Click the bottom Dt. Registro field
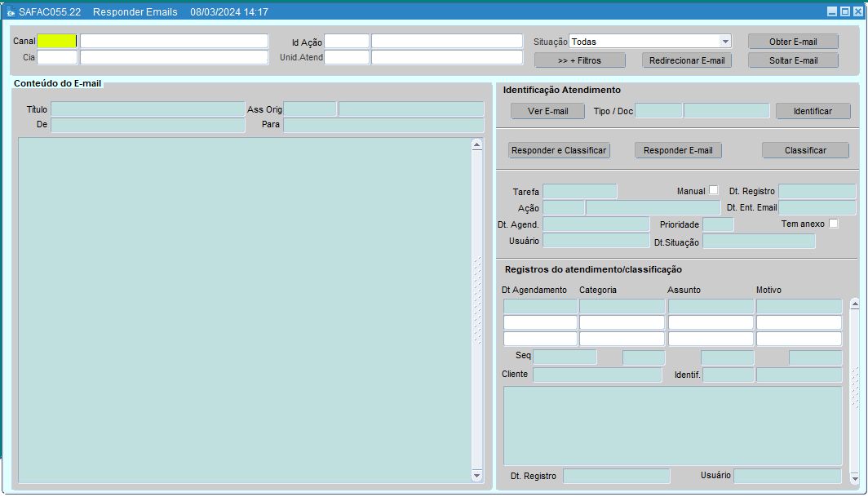This screenshot has width=868, height=497. coord(616,476)
